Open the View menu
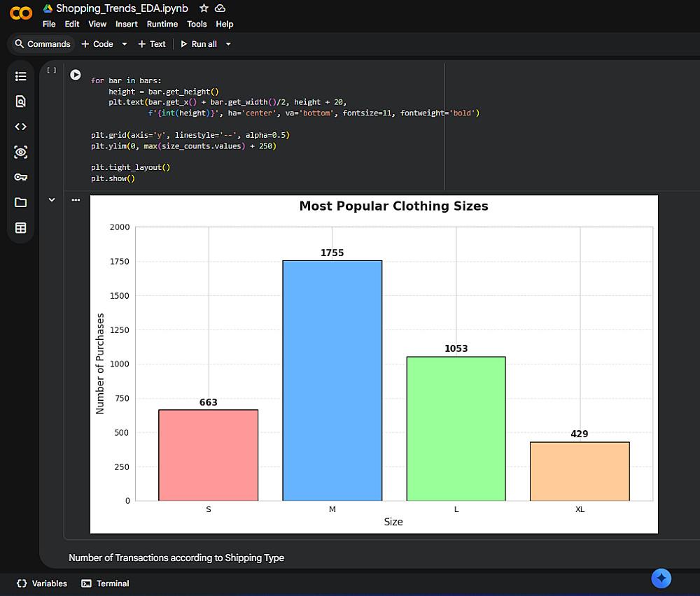The height and width of the screenshot is (596, 700). 97,24
